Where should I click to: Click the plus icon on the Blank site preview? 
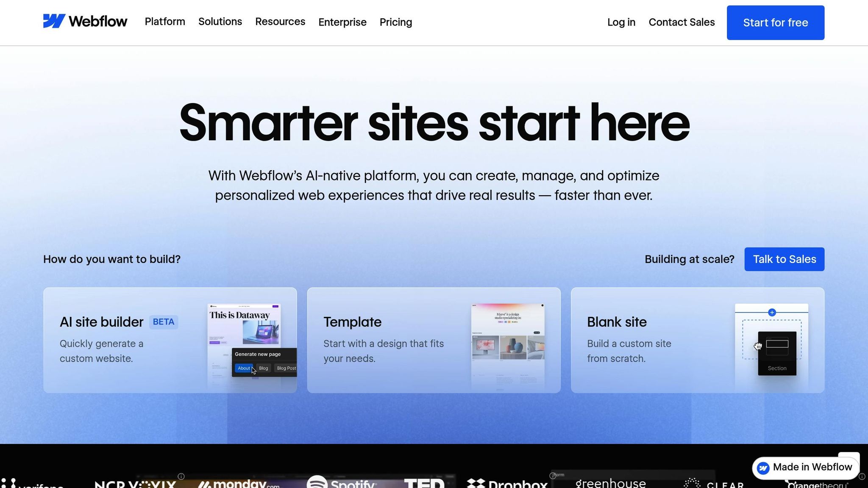click(772, 312)
